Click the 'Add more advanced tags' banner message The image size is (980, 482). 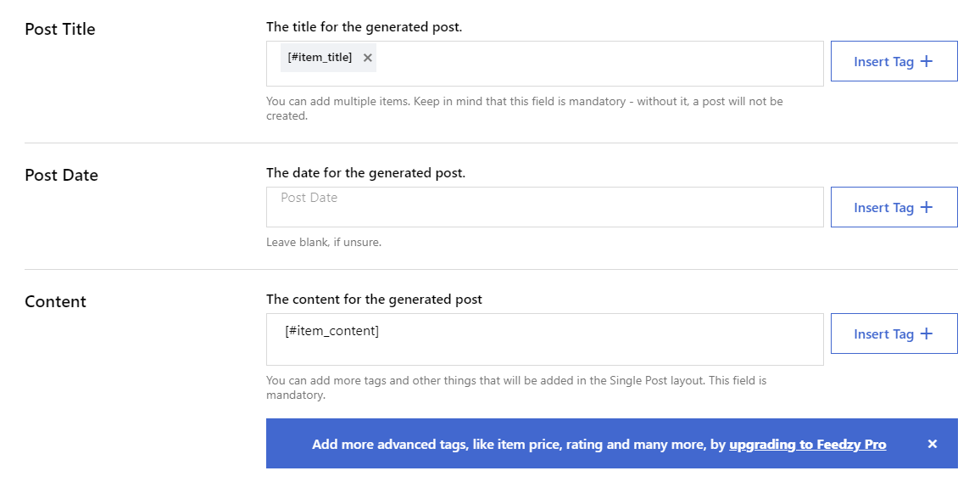point(519,444)
